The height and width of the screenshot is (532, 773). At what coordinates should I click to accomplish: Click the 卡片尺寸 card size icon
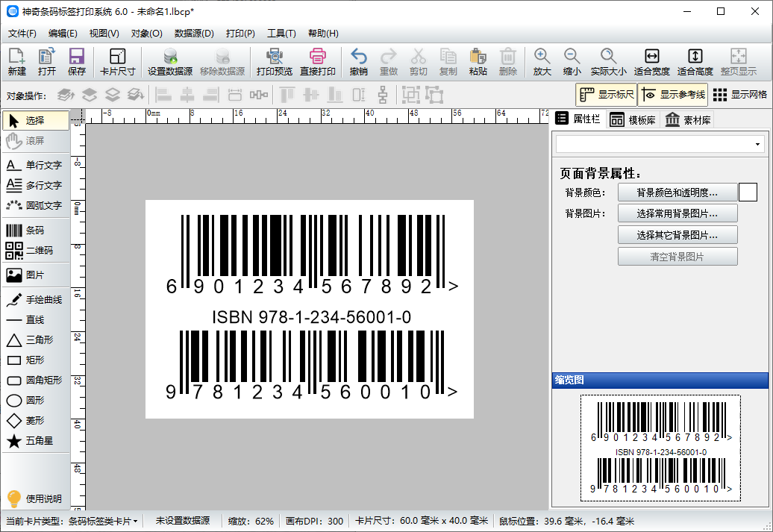[118, 62]
